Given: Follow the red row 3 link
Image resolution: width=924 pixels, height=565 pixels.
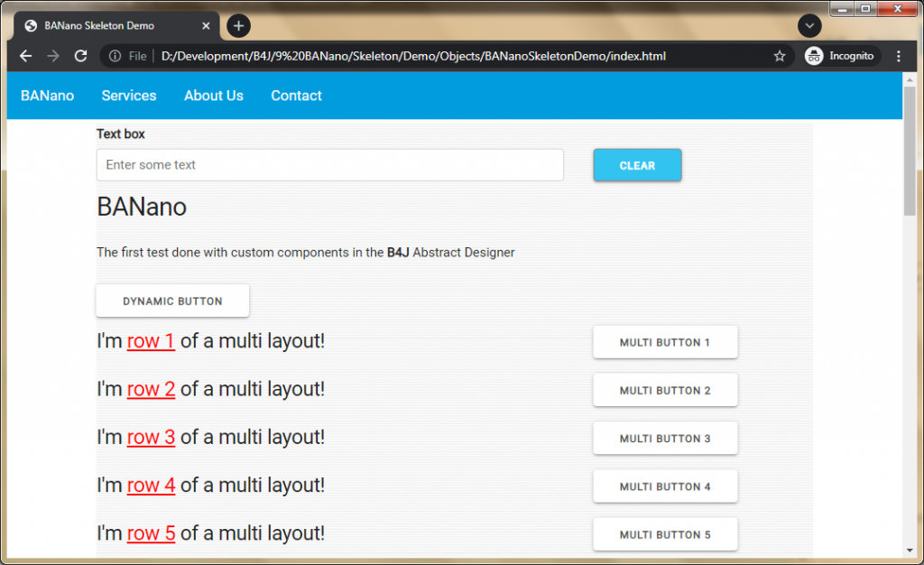Looking at the screenshot, I should (151, 438).
